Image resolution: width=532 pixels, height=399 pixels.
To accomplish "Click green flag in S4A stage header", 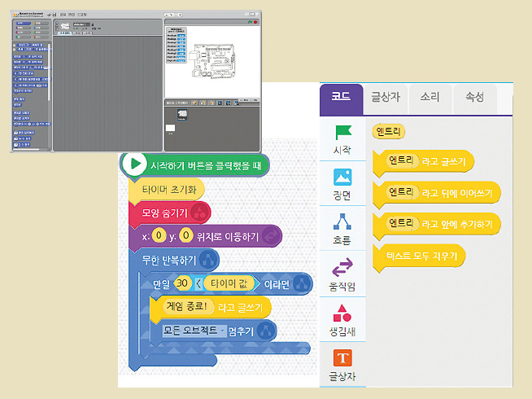I will pyautogui.click(x=250, y=22).
